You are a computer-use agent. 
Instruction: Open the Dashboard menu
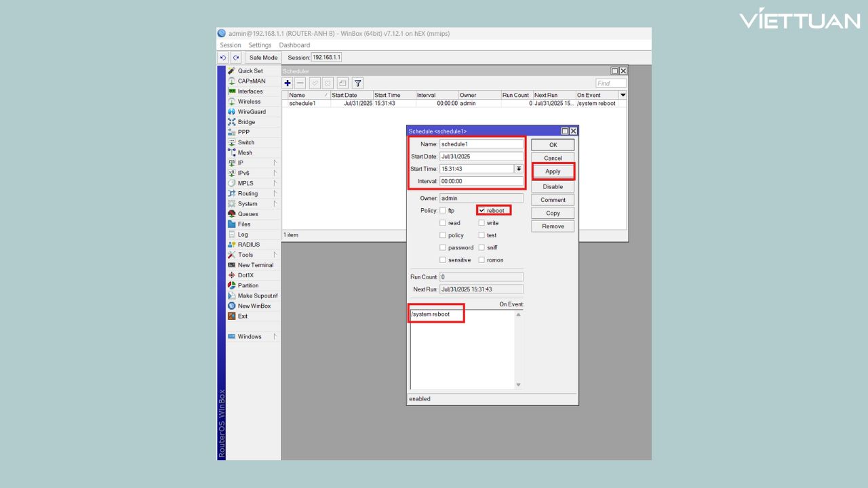coord(294,45)
